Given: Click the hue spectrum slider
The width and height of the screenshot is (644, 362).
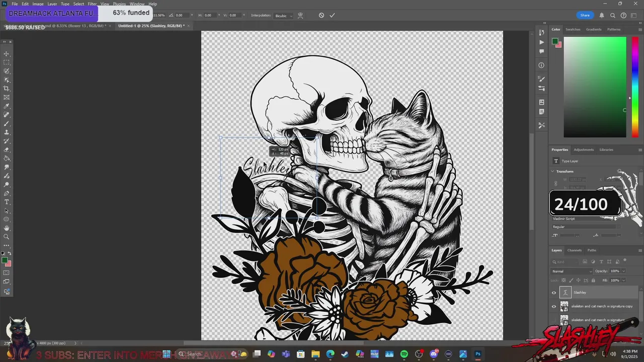Looking at the screenshot, I should (x=635, y=86).
